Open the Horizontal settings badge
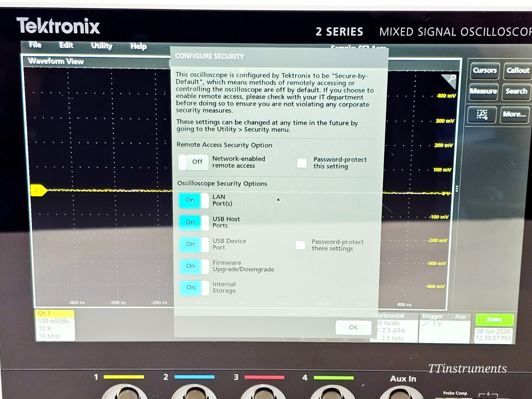 394,327
